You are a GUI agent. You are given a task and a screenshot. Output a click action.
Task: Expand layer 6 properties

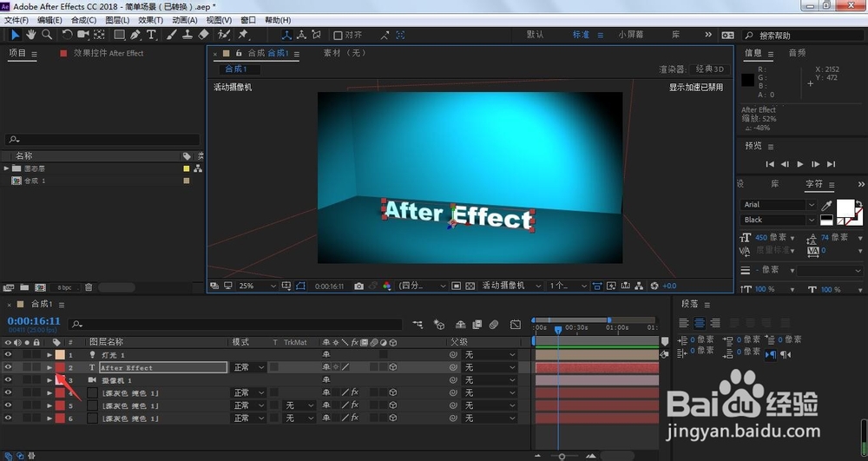point(49,418)
